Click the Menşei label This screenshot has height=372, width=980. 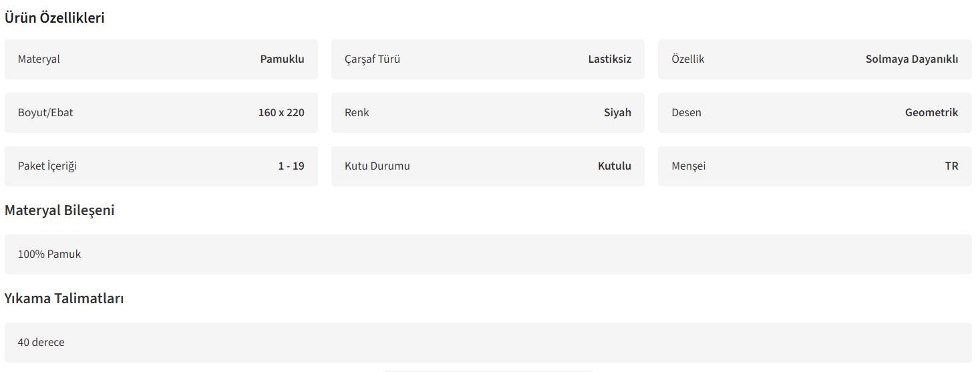(x=688, y=166)
